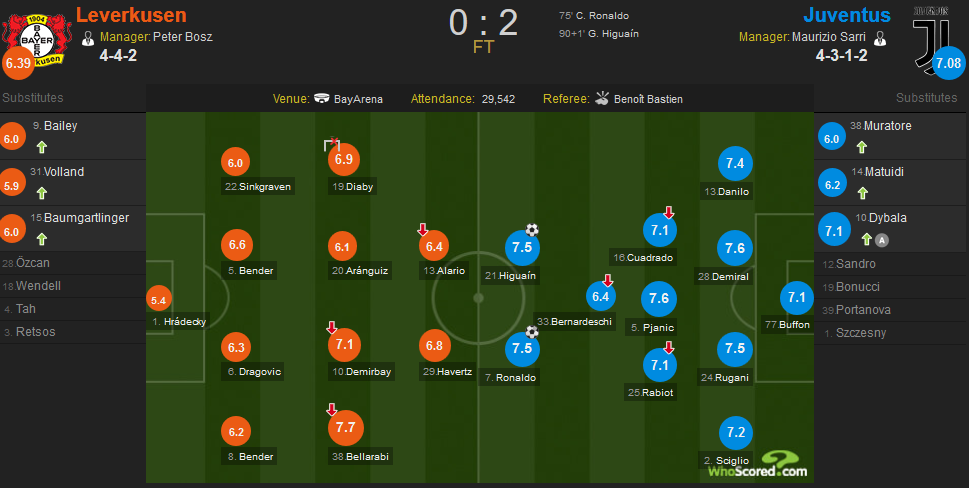The height and width of the screenshot is (488, 969).
Task: Click the Leverkusen team rating 6.39 badge
Action: tap(19, 64)
